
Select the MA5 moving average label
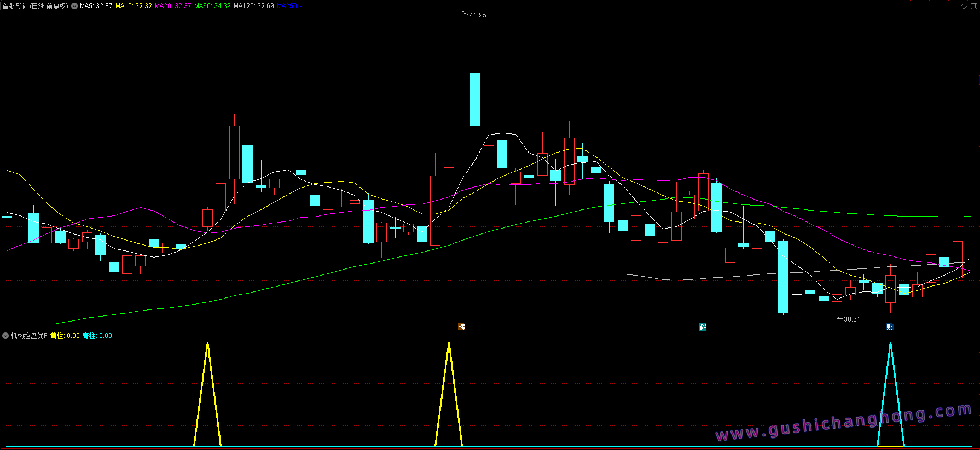(96, 6)
